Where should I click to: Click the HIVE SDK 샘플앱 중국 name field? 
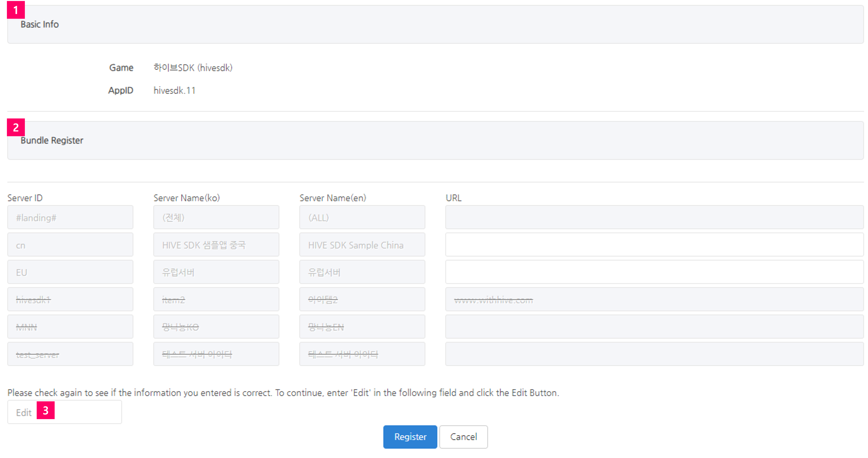pyautogui.click(x=216, y=245)
